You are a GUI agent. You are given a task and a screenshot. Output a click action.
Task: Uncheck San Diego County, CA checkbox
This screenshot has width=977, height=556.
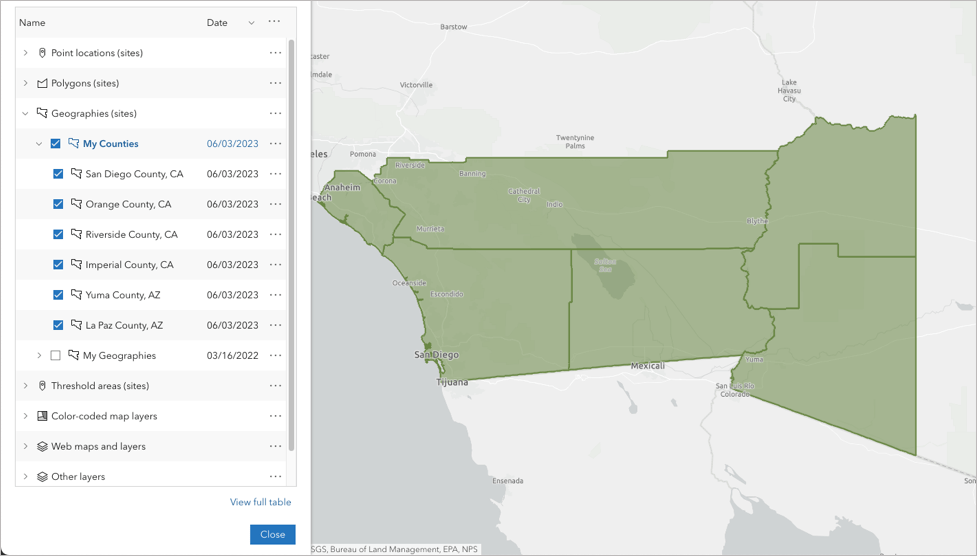pos(58,174)
